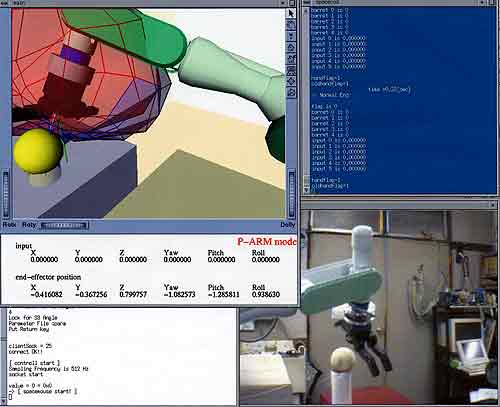The width and height of the screenshot is (500, 407).
Task: Click the P-ARM mode label
Action: pos(267,241)
